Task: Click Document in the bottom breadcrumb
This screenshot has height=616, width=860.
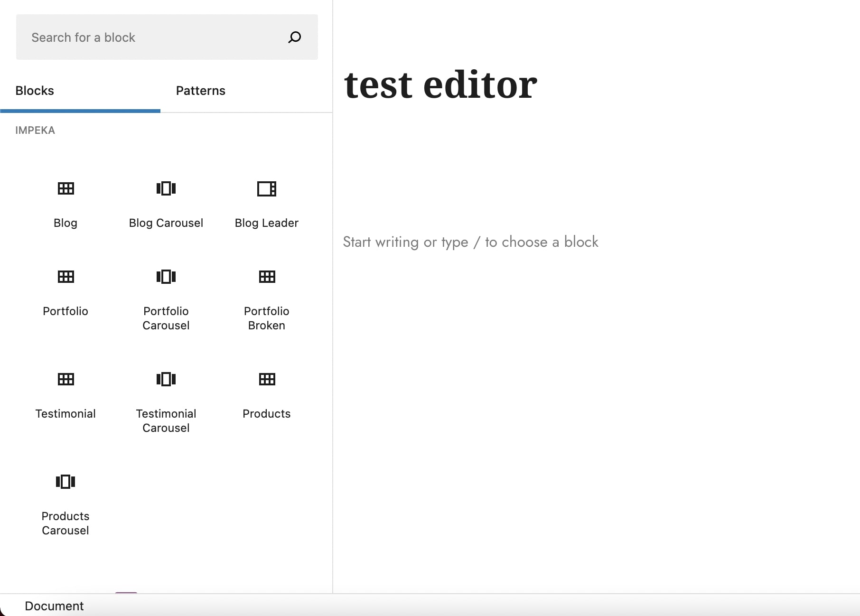Action: point(54,606)
